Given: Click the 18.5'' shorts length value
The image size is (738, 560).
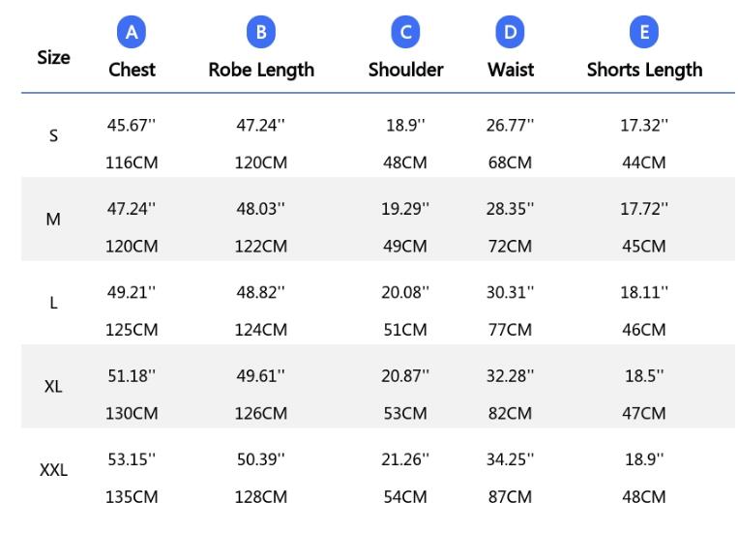Looking at the screenshot, I should coord(644,376).
